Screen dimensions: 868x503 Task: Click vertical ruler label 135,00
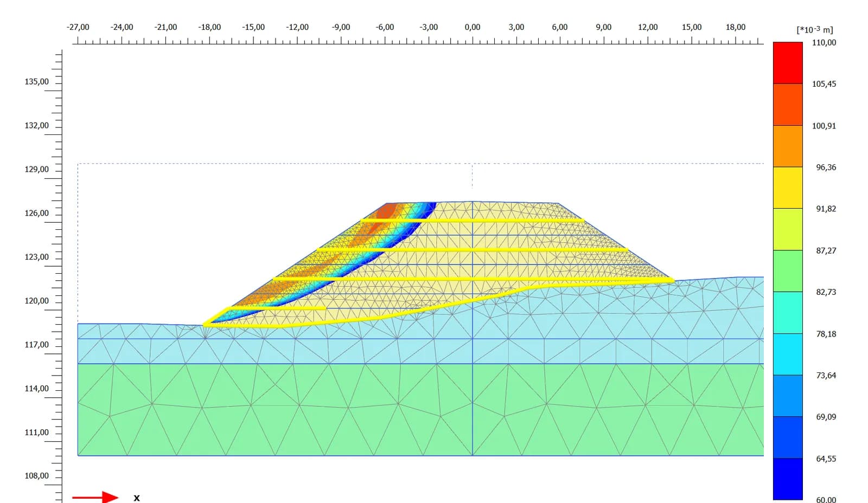point(36,82)
